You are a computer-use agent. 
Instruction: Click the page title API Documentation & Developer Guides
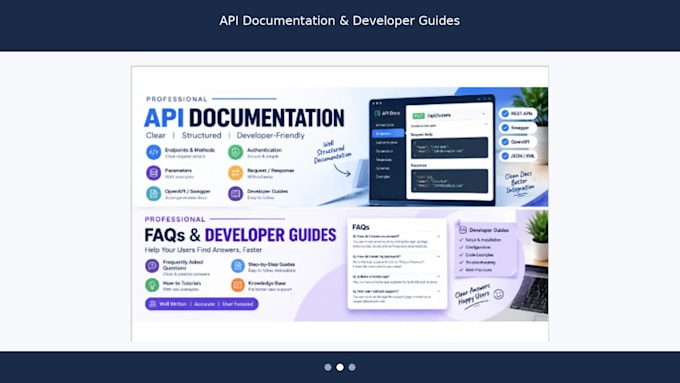click(340, 20)
